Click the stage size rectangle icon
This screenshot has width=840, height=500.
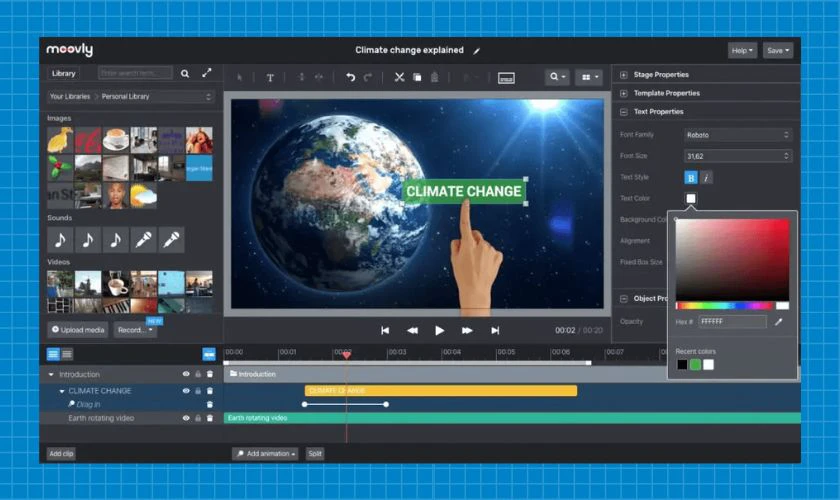(x=506, y=78)
